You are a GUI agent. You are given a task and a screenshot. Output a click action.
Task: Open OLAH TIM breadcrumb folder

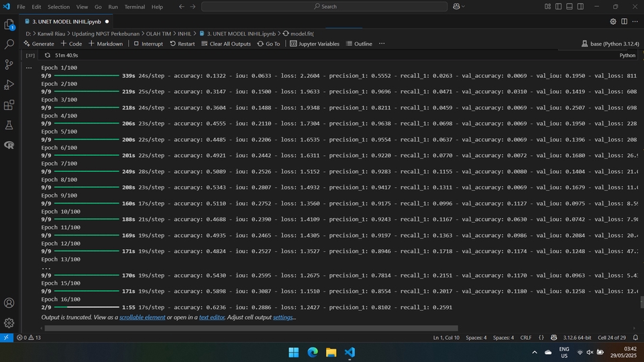(158, 34)
